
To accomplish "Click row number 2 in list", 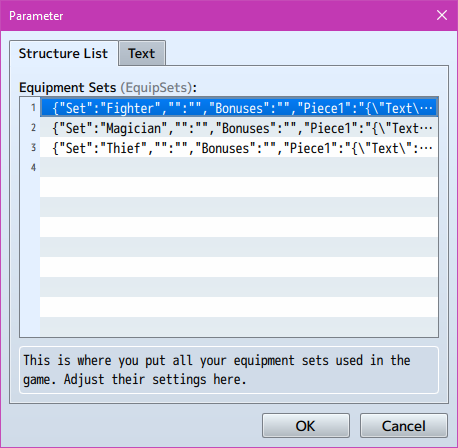I will pyautogui.click(x=33, y=128).
